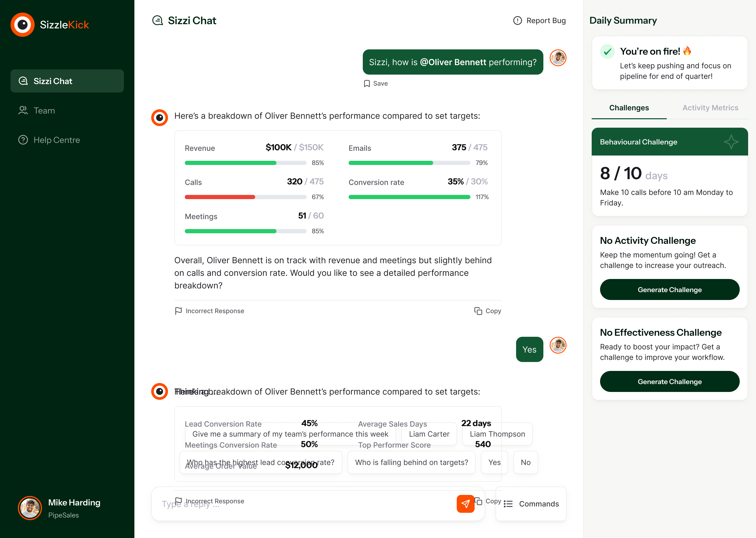Select the Challenges tab
The height and width of the screenshot is (538, 756).
click(x=629, y=108)
